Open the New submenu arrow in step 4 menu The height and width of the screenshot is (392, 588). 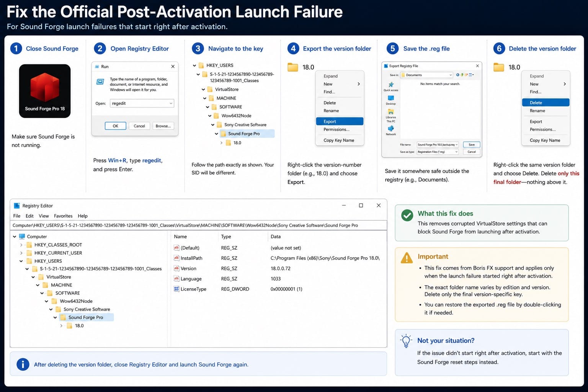pyautogui.click(x=359, y=84)
